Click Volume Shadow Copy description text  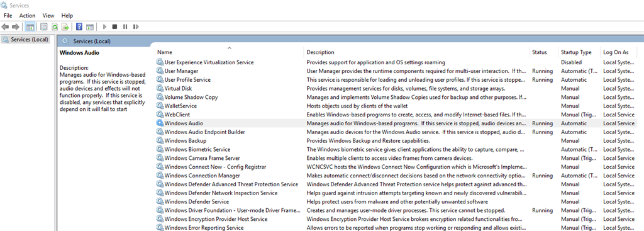(x=416, y=98)
